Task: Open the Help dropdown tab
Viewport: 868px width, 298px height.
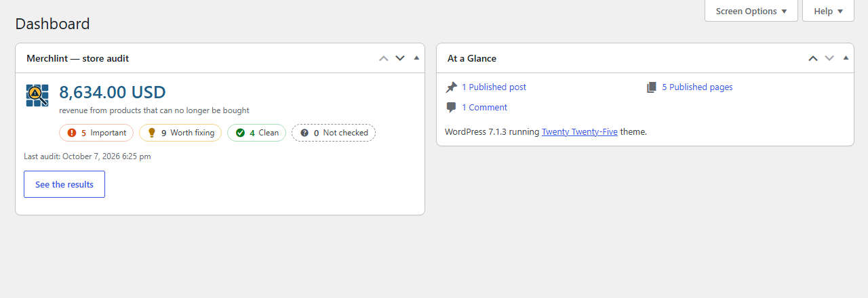Action: coord(828,11)
